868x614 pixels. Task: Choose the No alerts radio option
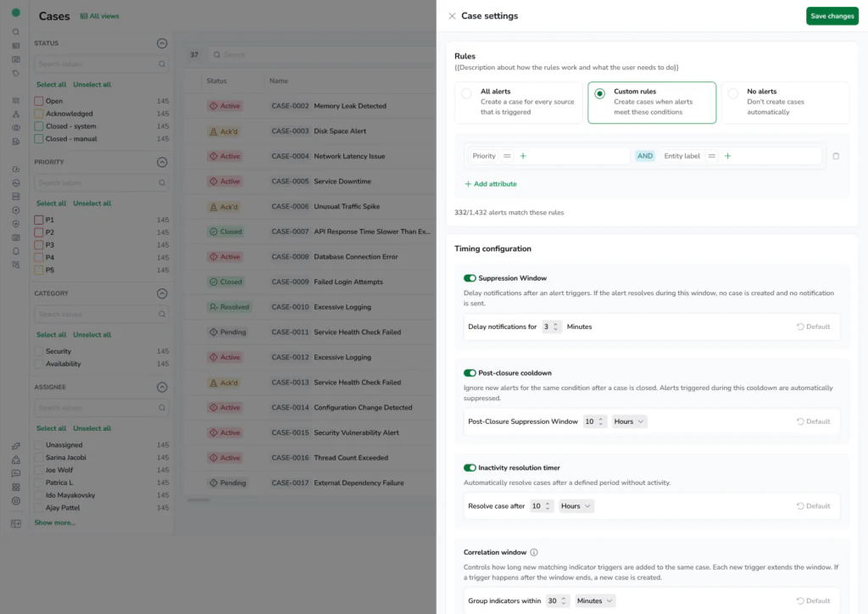(x=733, y=93)
